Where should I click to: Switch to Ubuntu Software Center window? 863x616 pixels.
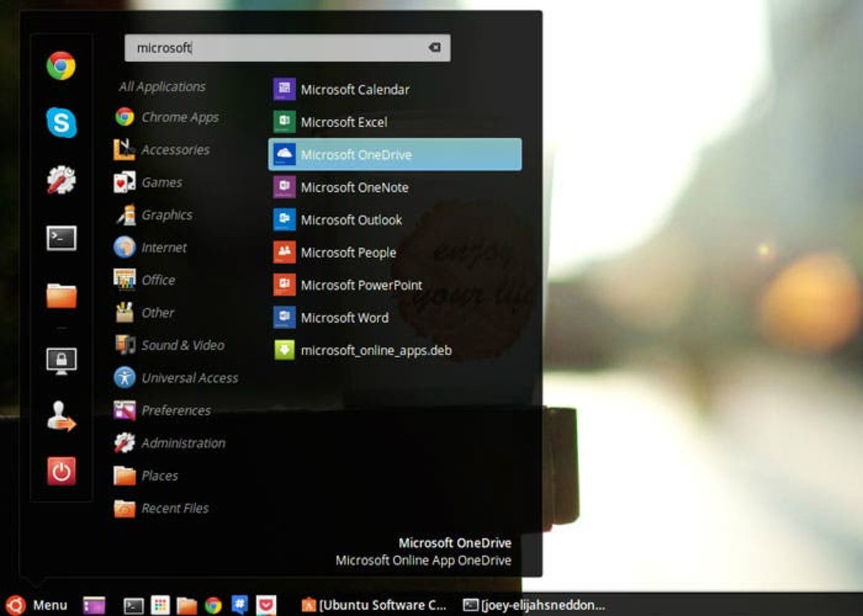pyautogui.click(x=375, y=605)
